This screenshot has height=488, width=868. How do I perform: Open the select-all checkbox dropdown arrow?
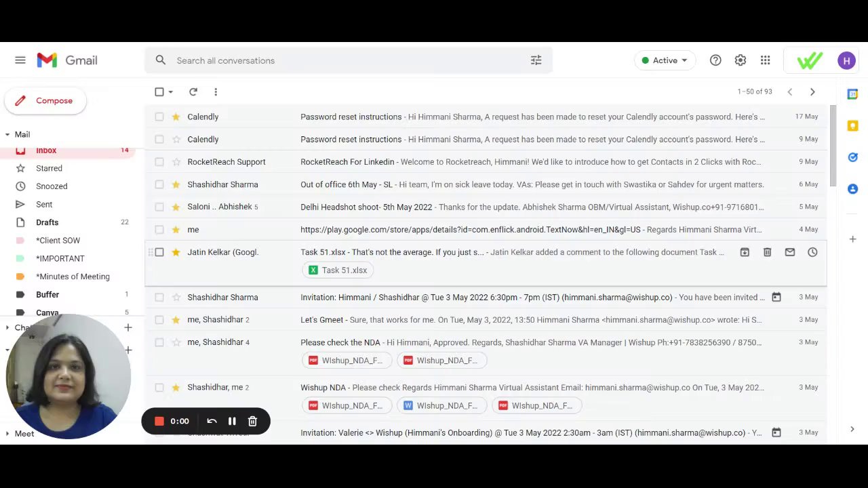click(171, 92)
